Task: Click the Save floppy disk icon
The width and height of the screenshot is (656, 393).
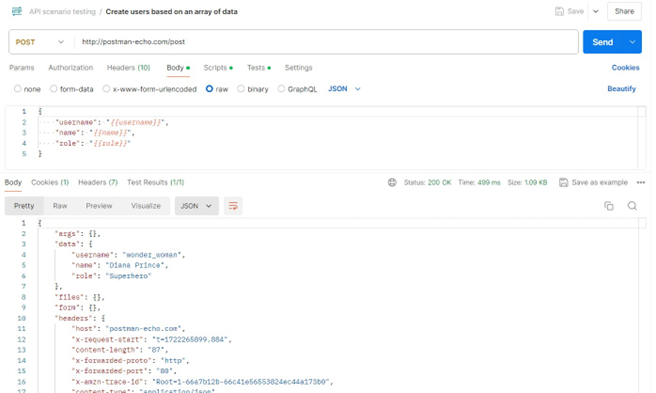Action: tap(559, 11)
